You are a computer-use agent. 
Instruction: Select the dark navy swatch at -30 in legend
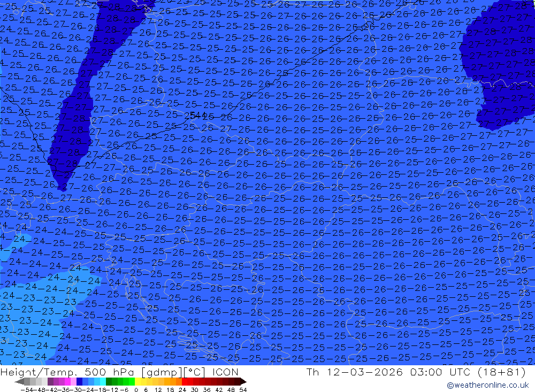(x=79, y=381)
